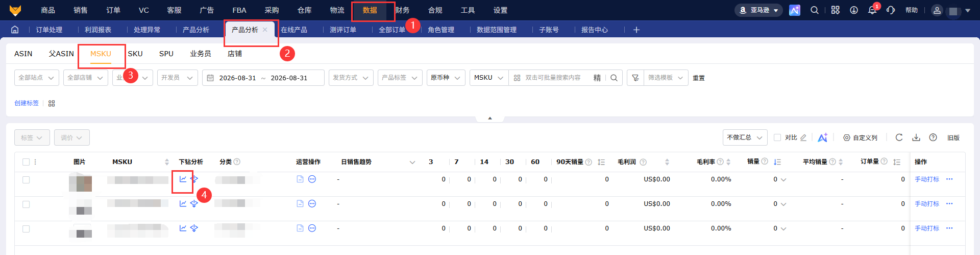This screenshot has width=980, height=255.
Task: Open the 不做汇总 summary dropdown
Action: click(745, 137)
